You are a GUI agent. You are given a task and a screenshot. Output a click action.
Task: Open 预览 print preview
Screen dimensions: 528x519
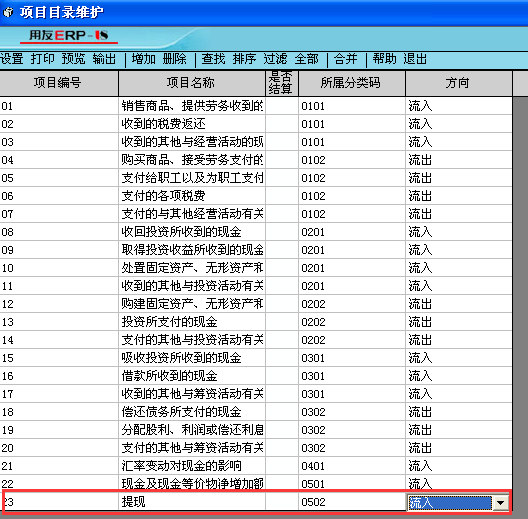(x=73, y=59)
